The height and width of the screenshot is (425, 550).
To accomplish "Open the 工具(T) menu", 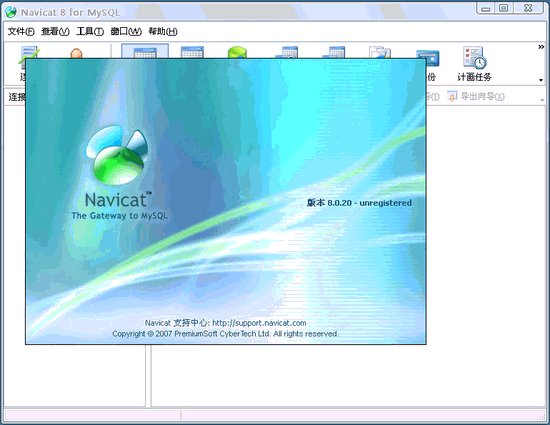I will (90, 32).
